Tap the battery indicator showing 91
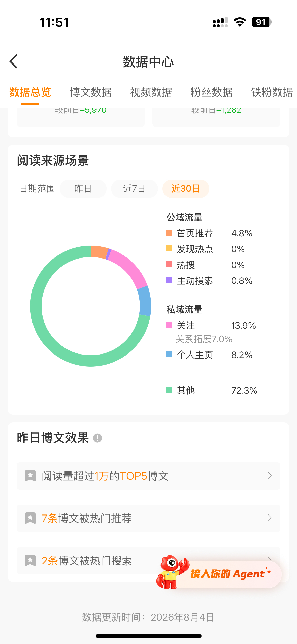Viewport: 297px width, 644px height. [x=262, y=22]
